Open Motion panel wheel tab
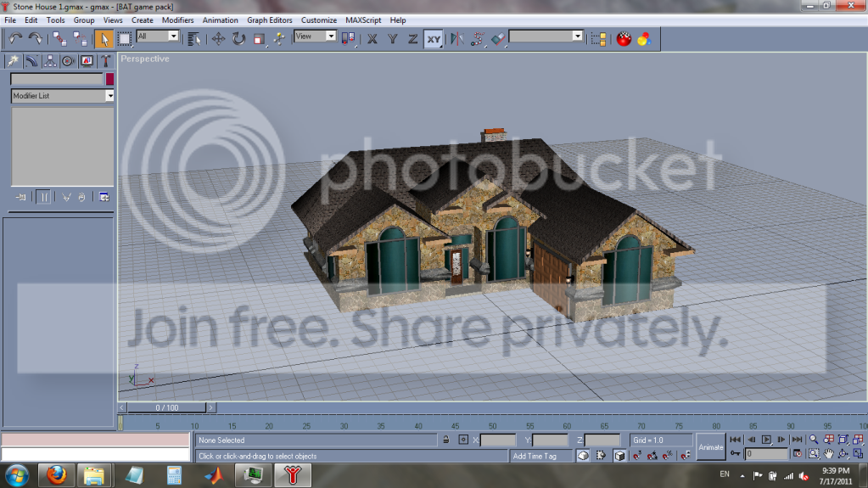 point(68,61)
